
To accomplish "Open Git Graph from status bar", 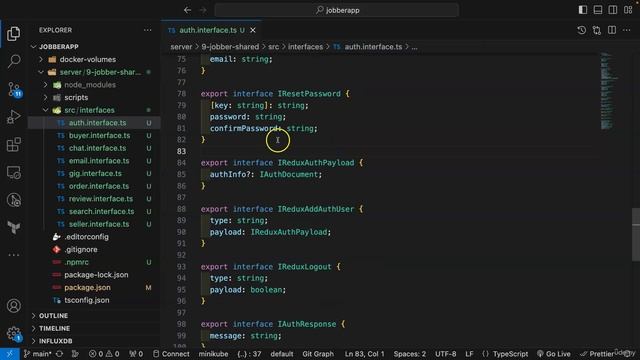I will 318,354.
